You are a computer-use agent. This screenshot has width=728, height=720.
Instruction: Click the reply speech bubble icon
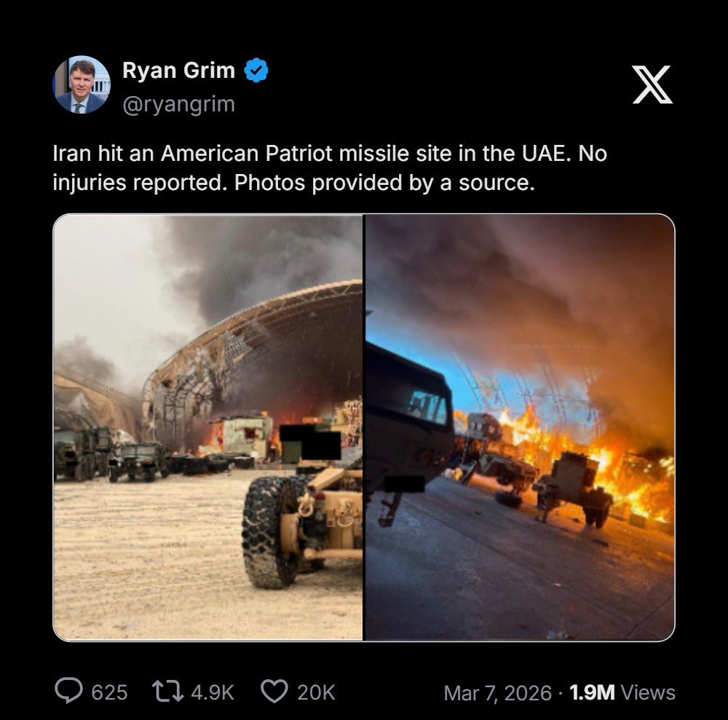[69, 691]
